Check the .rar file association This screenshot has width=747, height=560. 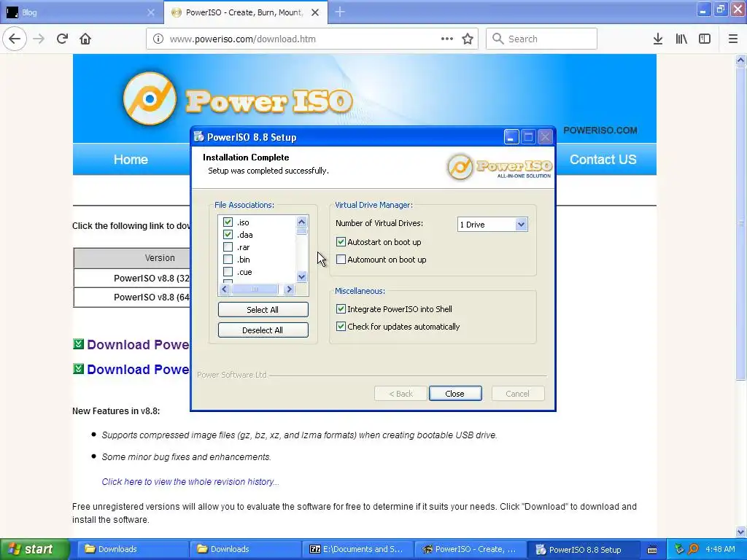tap(228, 246)
